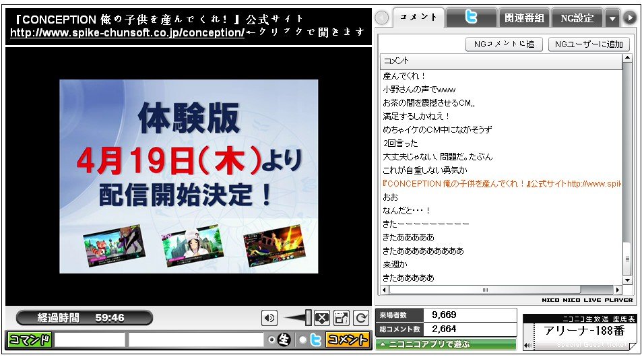Click NGコメントに追加 button
Viewport: 644px width, 357px height.
coord(504,44)
